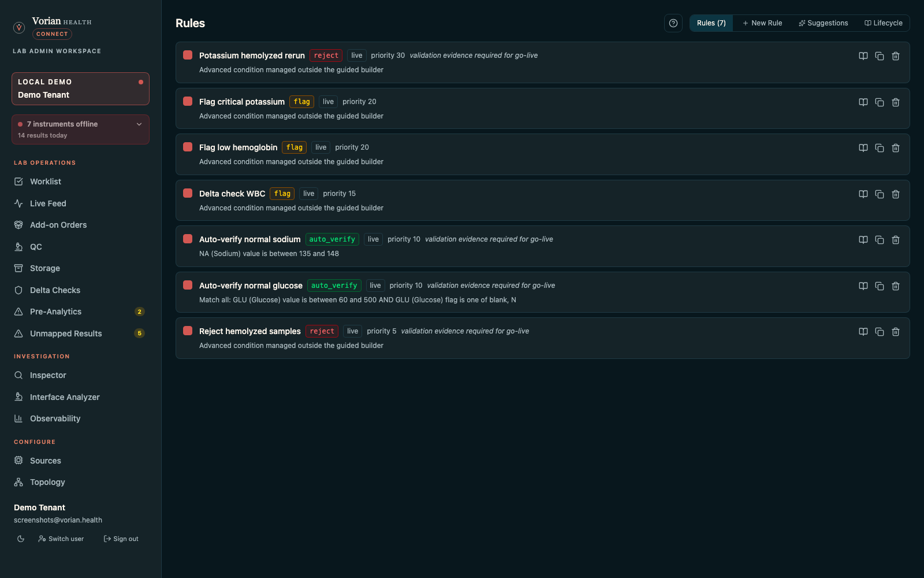Toggle Auto-verify normal glucose rule checkbox

[188, 285]
